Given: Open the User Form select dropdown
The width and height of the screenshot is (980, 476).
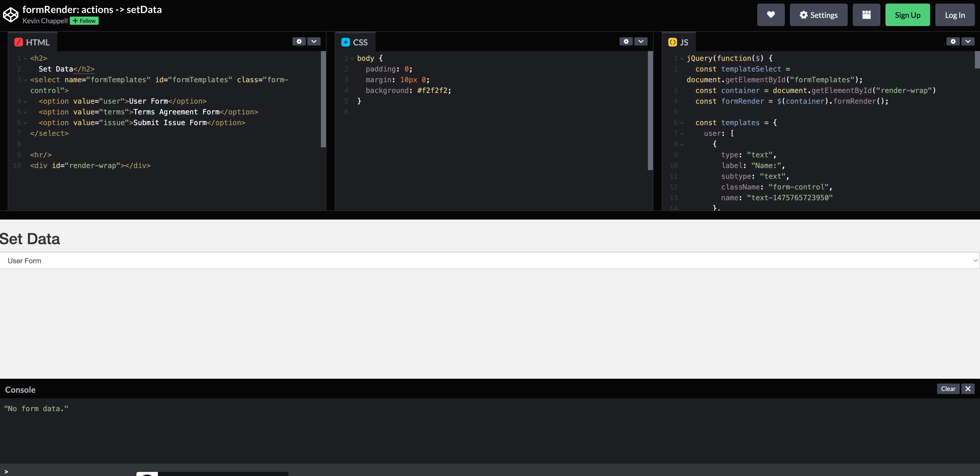Looking at the screenshot, I should tap(489, 260).
